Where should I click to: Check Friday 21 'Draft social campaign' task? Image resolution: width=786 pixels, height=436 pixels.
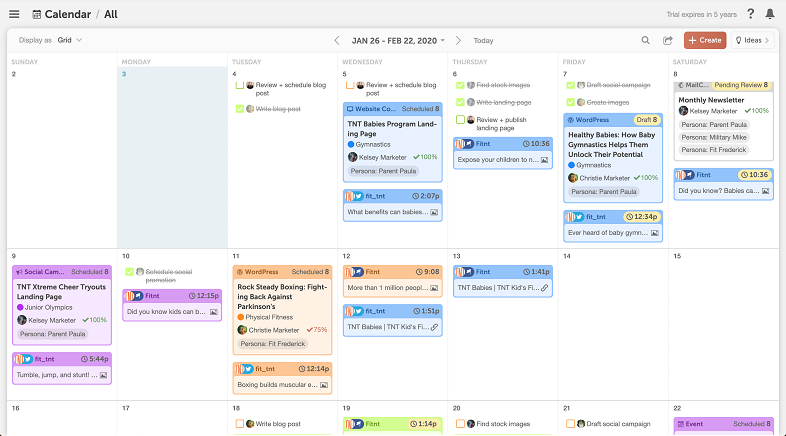(570, 424)
